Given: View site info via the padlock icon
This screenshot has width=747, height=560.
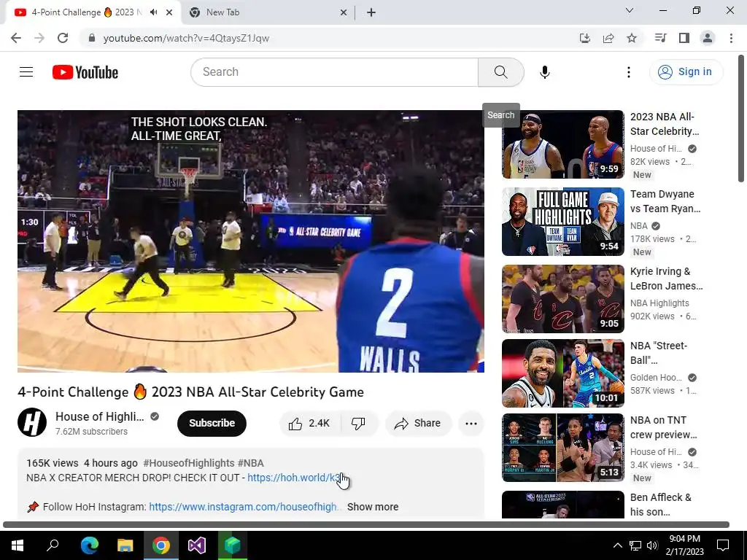Looking at the screenshot, I should [x=92, y=38].
